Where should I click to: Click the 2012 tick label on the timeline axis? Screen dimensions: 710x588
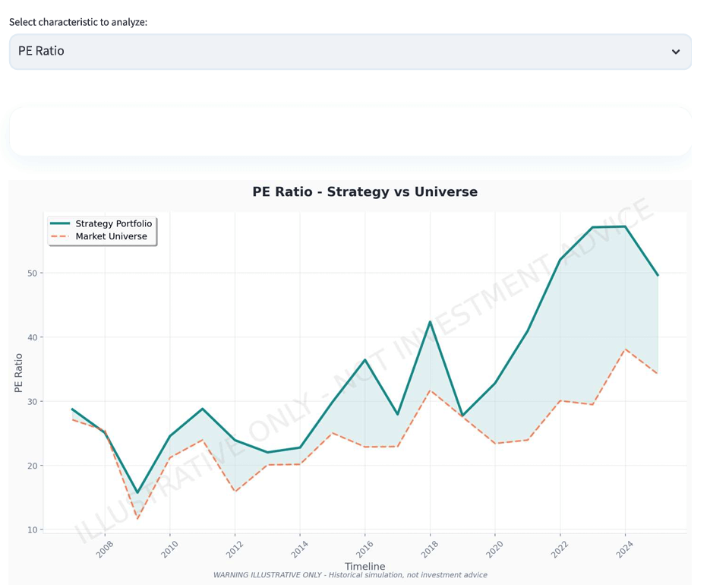234,549
